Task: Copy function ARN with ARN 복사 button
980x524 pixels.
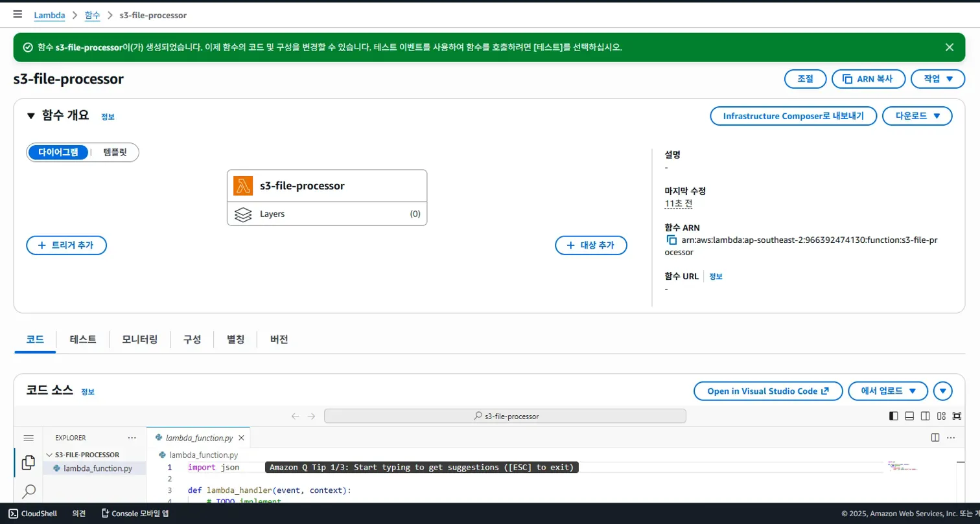Action: tap(869, 79)
